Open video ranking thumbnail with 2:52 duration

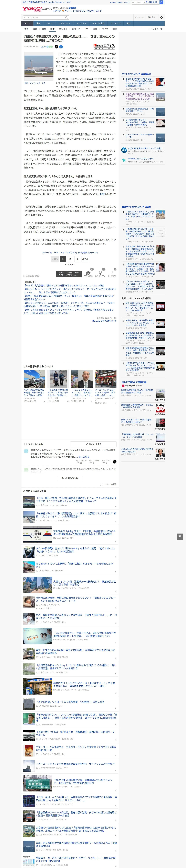tap(160, 306)
